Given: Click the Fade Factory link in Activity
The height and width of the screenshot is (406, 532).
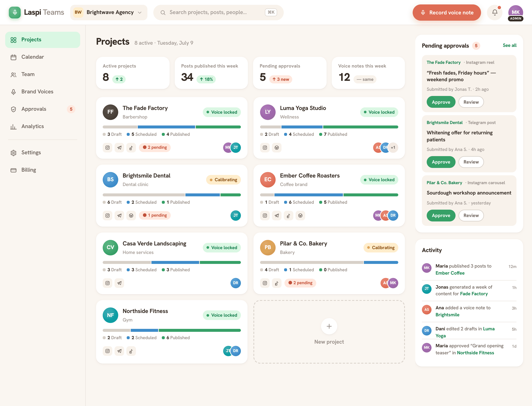Looking at the screenshot, I should pos(474,294).
